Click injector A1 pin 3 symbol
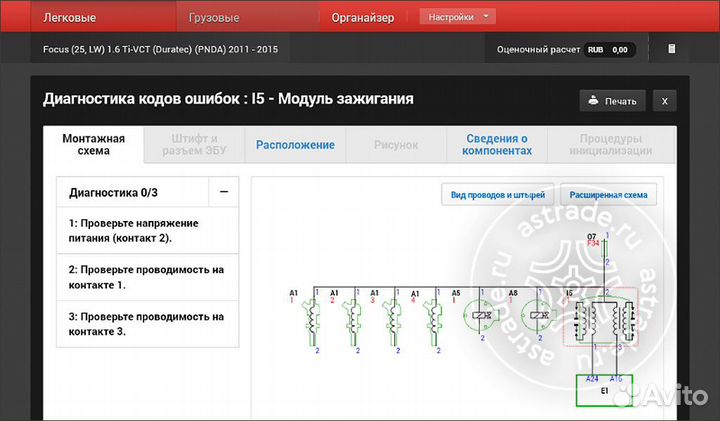This screenshot has height=421, width=720. (393, 321)
